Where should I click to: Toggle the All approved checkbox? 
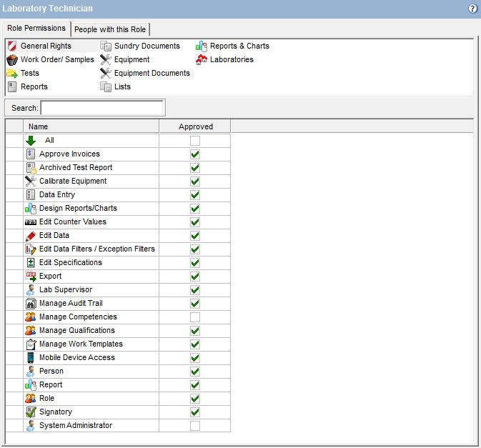coord(195,141)
